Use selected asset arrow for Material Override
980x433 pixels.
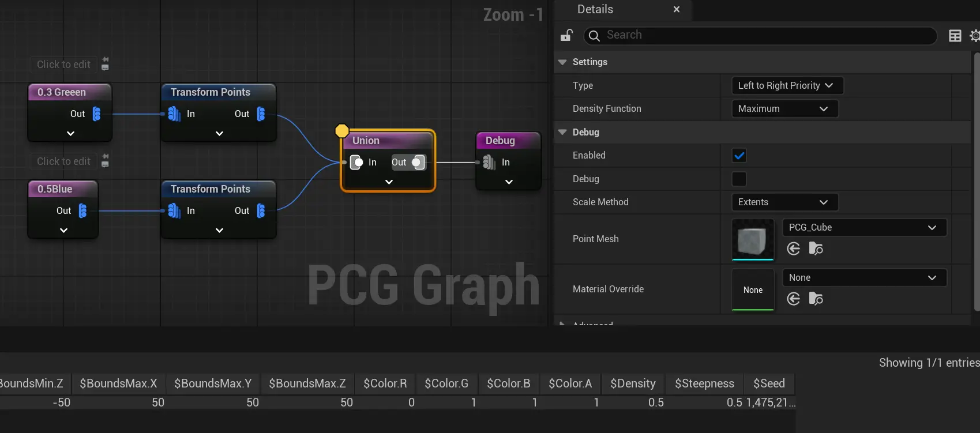pyautogui.click(x=794, y=299)
